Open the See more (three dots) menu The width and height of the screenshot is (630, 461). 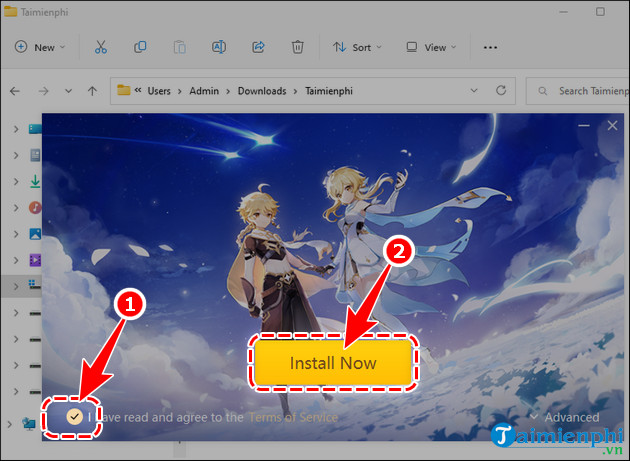click(x=490, y=47)
